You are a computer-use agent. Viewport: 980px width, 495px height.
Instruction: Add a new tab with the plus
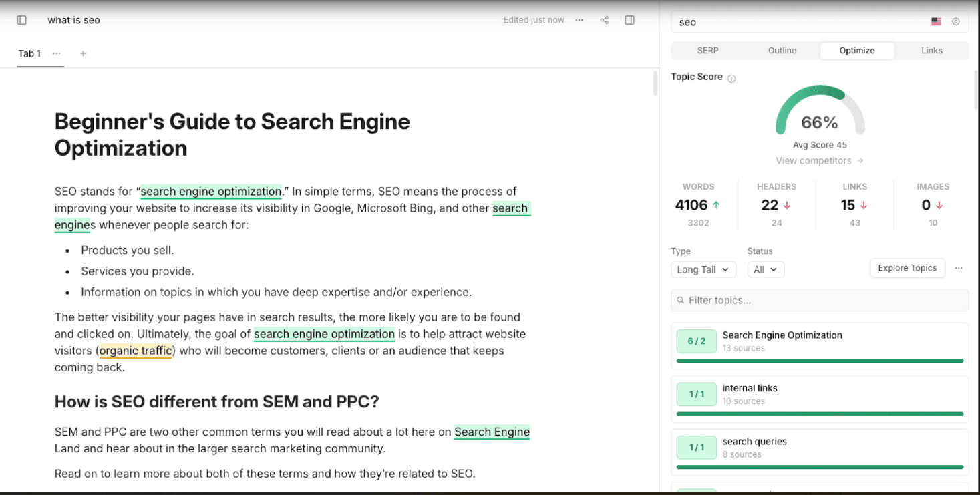tap(82, 53)
